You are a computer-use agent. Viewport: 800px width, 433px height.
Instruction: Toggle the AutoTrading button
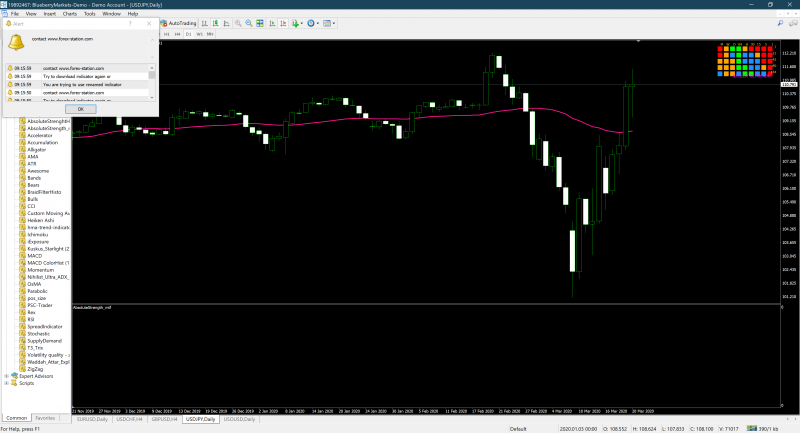(179, 23)
